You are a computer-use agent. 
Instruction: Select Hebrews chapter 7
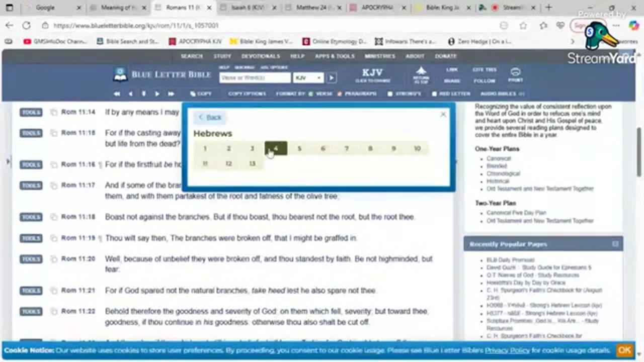tap(346, 148)
